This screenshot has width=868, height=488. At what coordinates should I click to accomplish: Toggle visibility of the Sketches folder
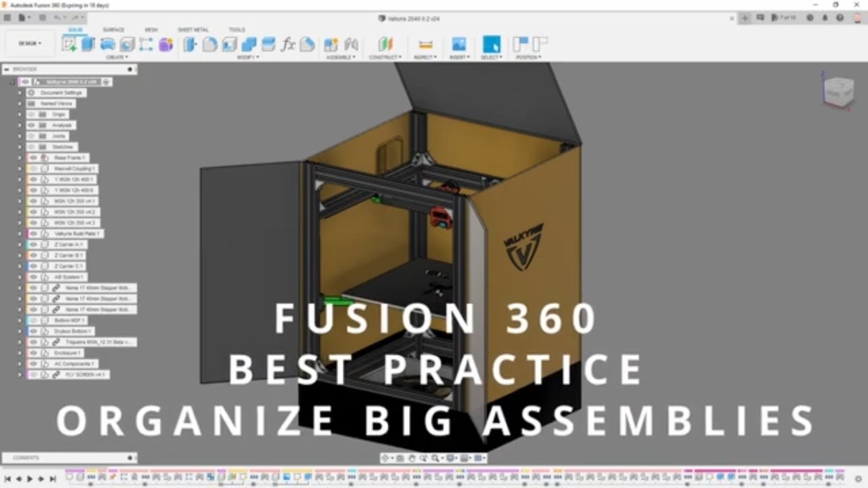[x=33, y=147]
